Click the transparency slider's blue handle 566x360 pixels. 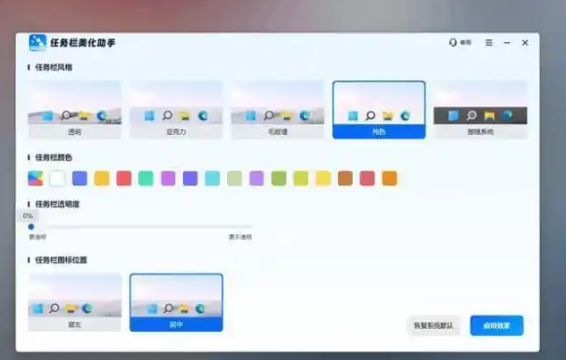(x=31, y=227)
